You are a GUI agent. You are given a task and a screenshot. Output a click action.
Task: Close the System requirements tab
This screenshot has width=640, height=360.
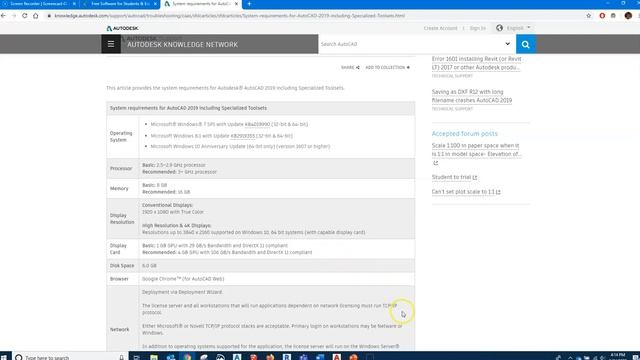pyautogui.click(x=236, y=4)
